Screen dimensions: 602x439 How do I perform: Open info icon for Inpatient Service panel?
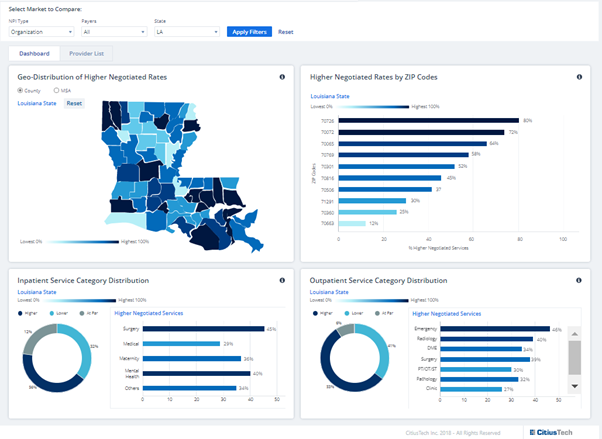click(x=282, y=280)
